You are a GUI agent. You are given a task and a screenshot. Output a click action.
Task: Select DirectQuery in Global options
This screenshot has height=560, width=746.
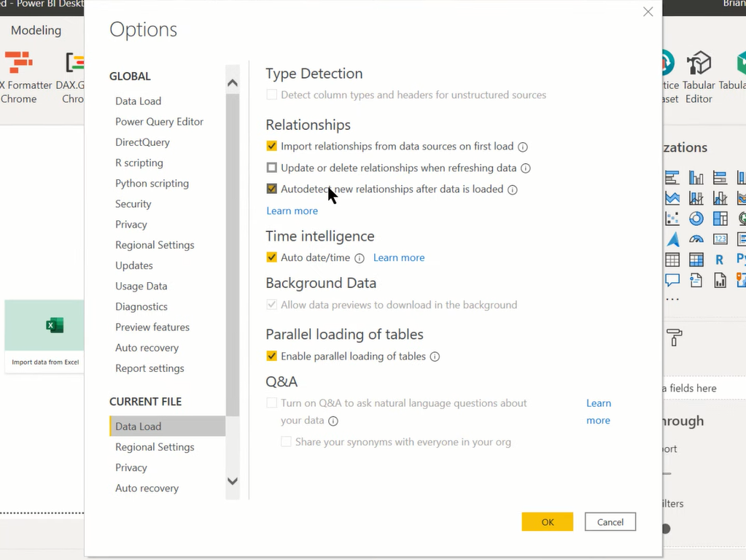(x=142, y=141)
